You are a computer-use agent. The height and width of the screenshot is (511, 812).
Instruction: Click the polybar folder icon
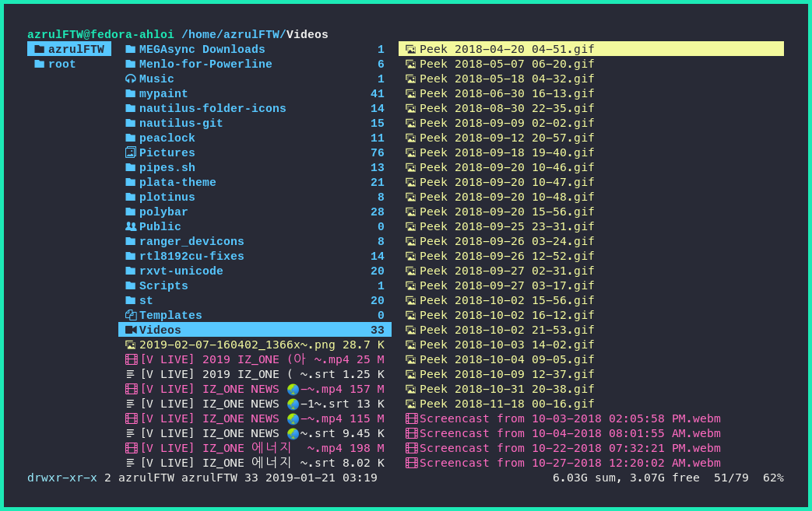click(131, 212)
